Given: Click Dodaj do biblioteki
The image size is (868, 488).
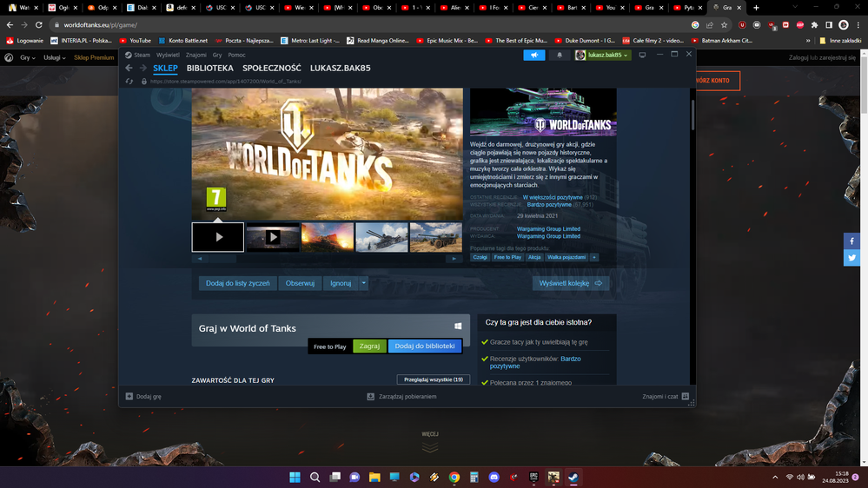Looking at the screenshot, I should 425,346.
